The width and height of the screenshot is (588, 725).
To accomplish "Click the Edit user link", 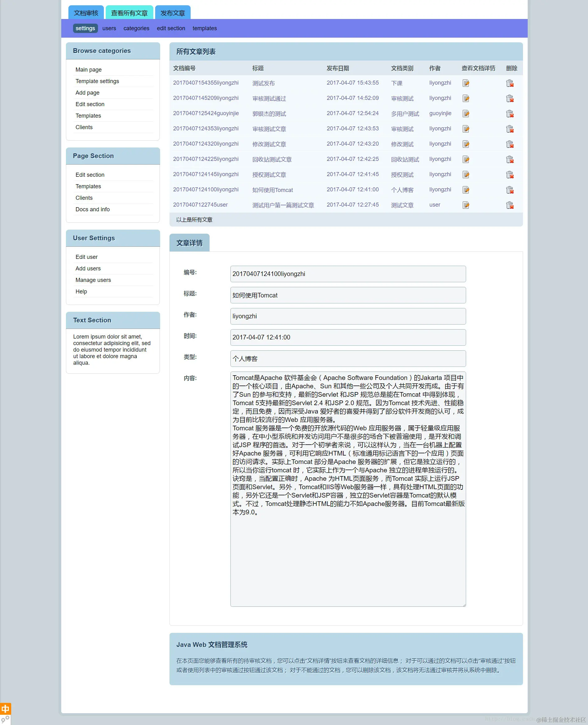I will click(x=86, y=257).
